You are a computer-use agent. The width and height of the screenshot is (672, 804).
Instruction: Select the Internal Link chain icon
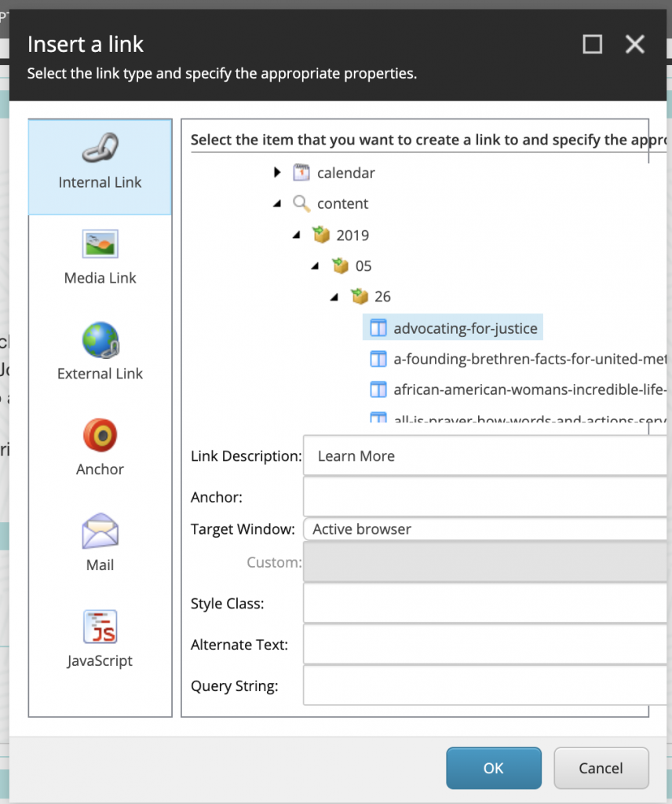(x=100, y=147)
